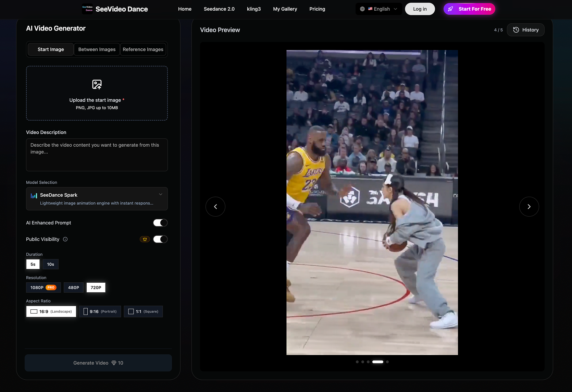Image resolution: width=572 pixels, height=392 pixels.
Task: Advance to the next video preview
Action: (529, 207)
